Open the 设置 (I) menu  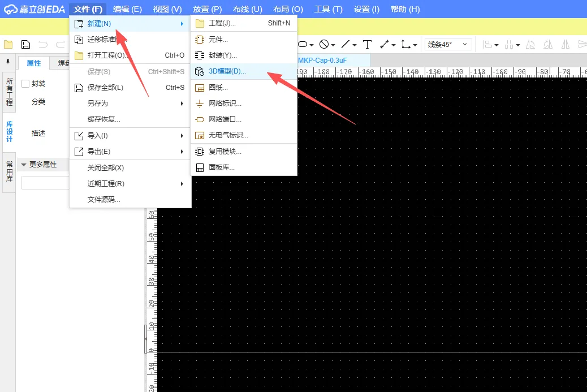[x=366, y=9]
